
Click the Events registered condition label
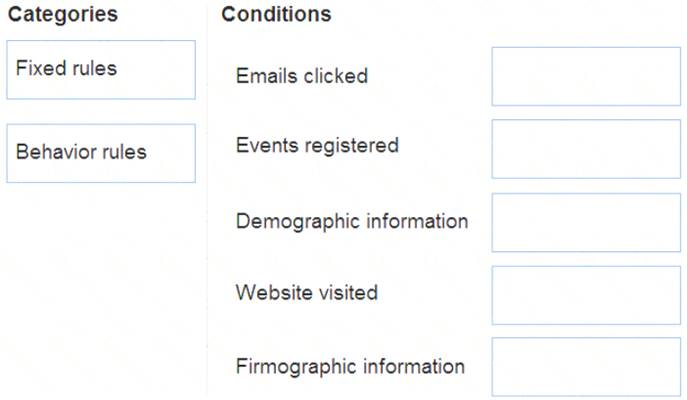click(317, 146)
